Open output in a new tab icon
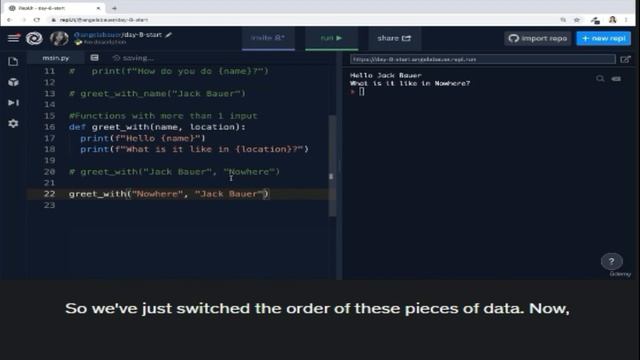640x360 pixels. pos(625,60)
